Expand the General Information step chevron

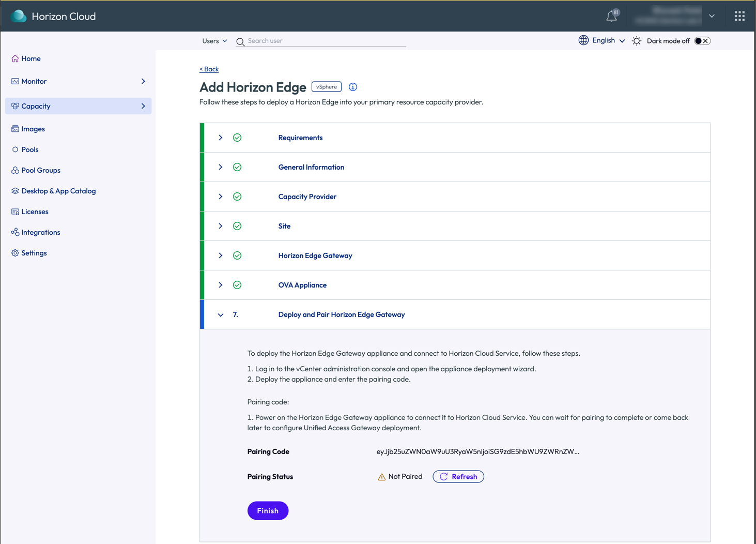tap(221, 167)
